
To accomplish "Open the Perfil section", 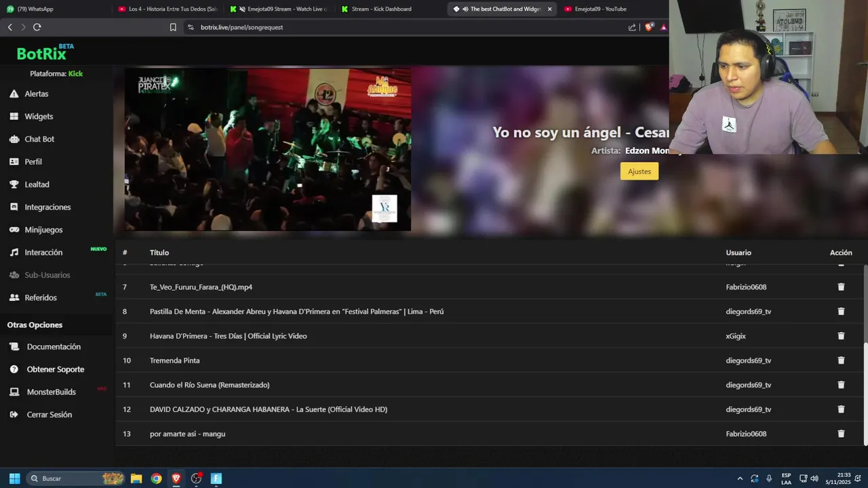I will coord(33,162).
